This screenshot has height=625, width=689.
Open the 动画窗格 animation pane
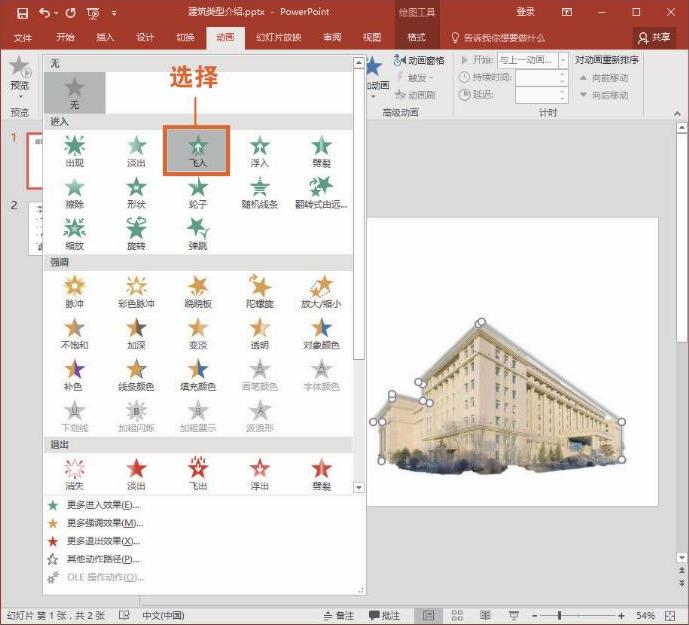pos(419,60)
